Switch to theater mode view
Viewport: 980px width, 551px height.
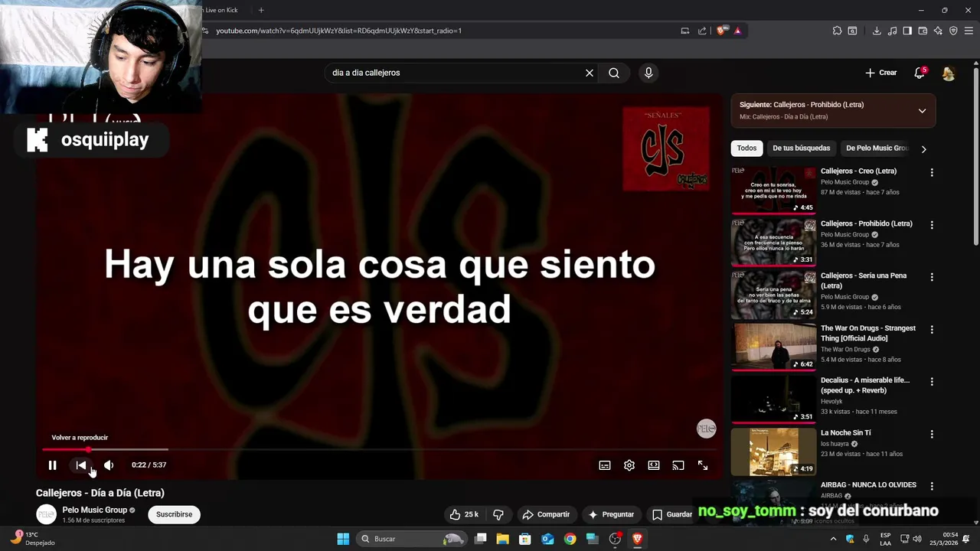[x=654, y=465]
